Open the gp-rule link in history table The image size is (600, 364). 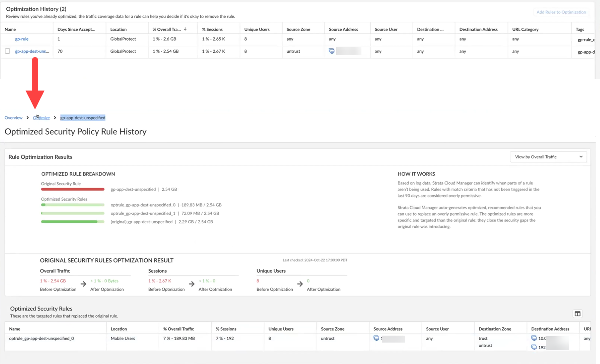22,39
